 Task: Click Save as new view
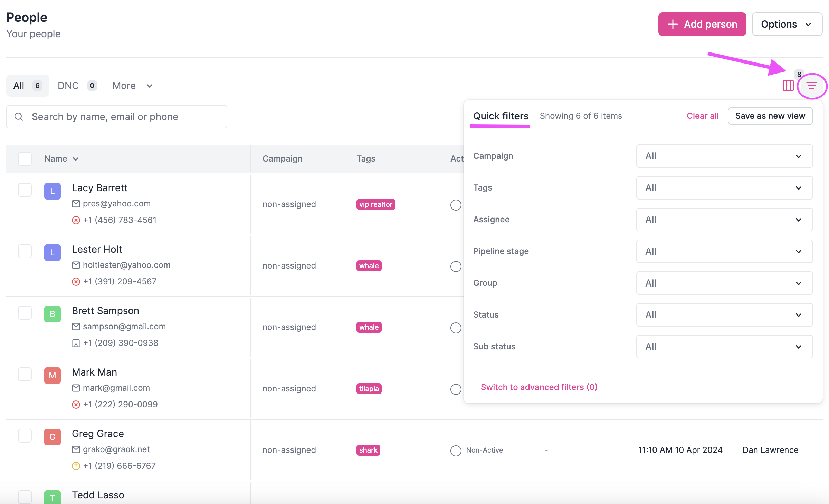770,116
